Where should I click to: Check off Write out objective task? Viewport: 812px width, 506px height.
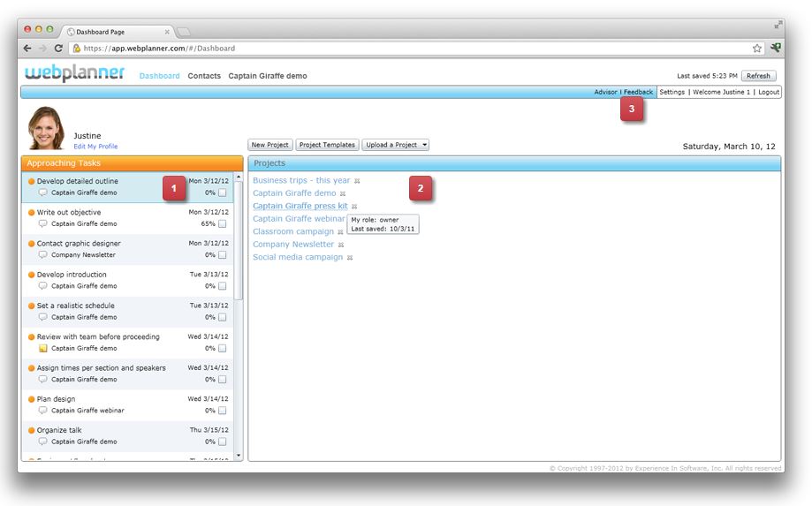[222, 224]
